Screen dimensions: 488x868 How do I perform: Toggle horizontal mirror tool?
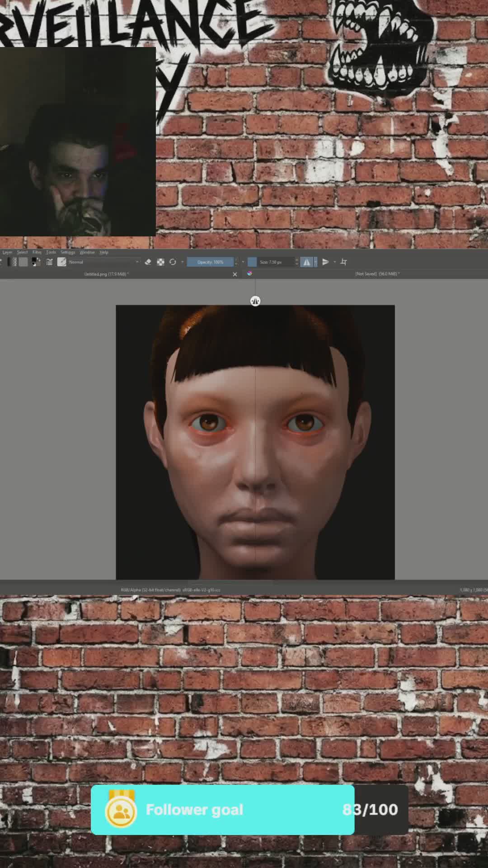307,262
